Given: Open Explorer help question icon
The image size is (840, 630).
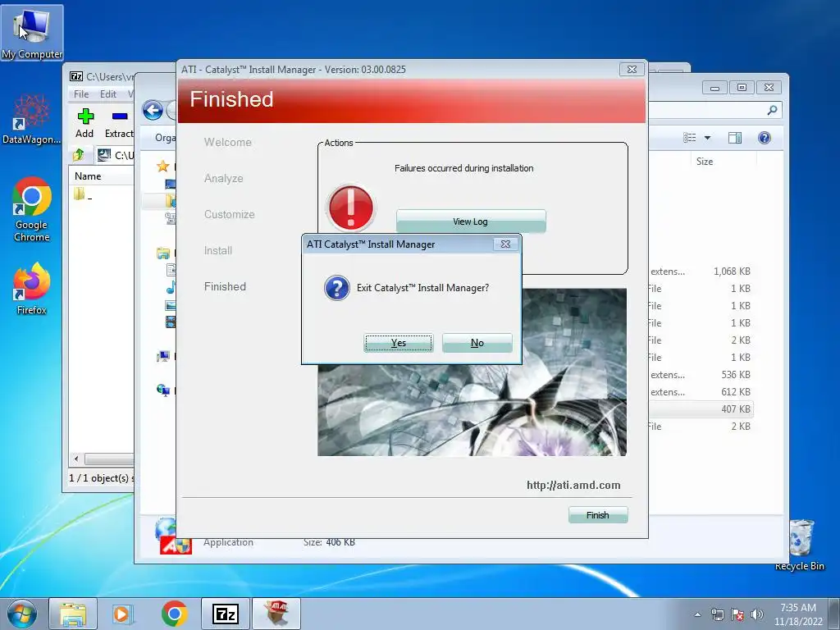Looking at the screenshot, I should coord(765,138).
